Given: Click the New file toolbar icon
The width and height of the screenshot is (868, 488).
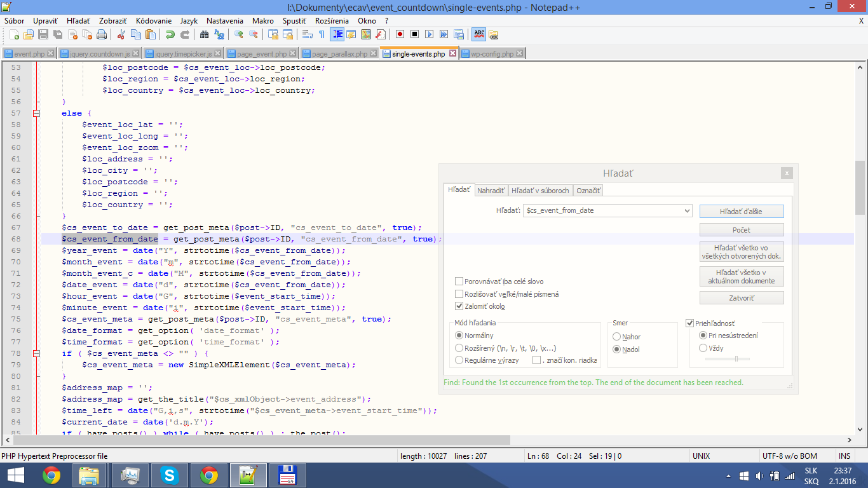Looking at the screenshot, I should pyautogui.click(x=14, y=34).
